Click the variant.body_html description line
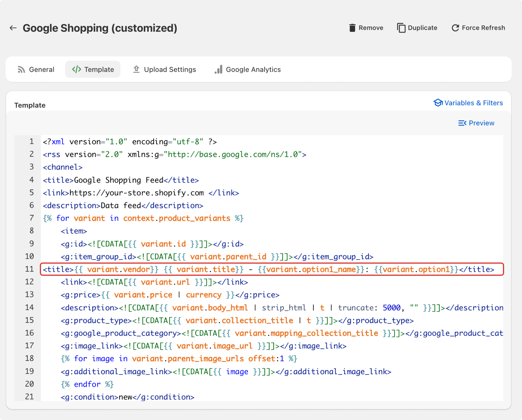 click(x=282, y=308)
